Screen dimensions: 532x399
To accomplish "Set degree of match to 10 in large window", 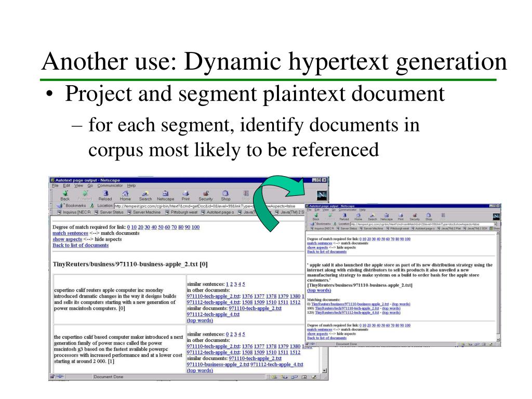I will (x=134, y=227).
